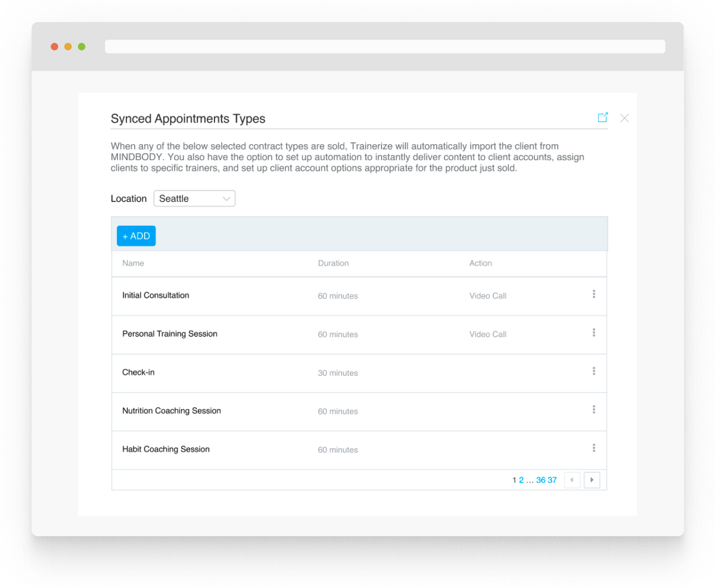Viewport: 715px width, 588px height.
Task: Go to last page 37
Action: [552, 480]
